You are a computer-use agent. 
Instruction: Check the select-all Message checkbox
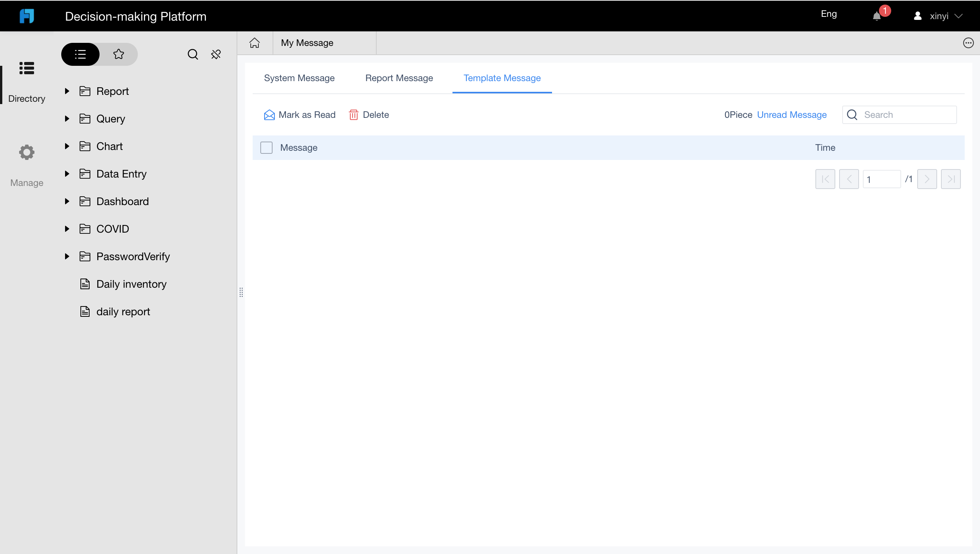266,148
